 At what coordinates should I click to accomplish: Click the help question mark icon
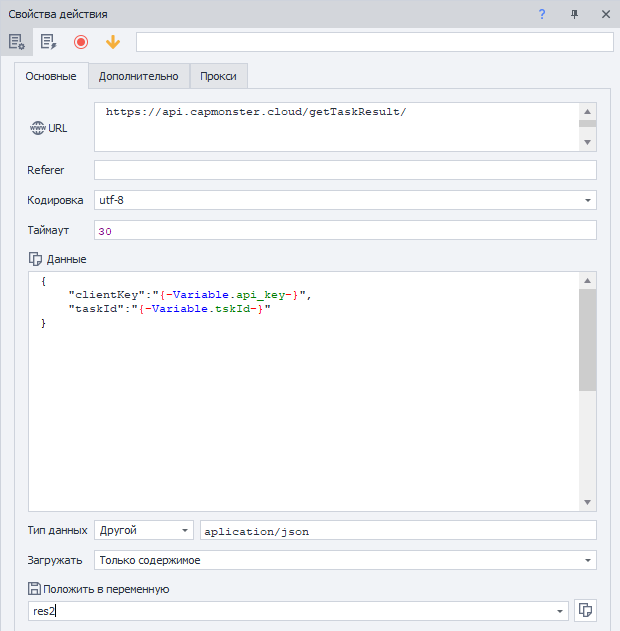[x=542, y=14]
